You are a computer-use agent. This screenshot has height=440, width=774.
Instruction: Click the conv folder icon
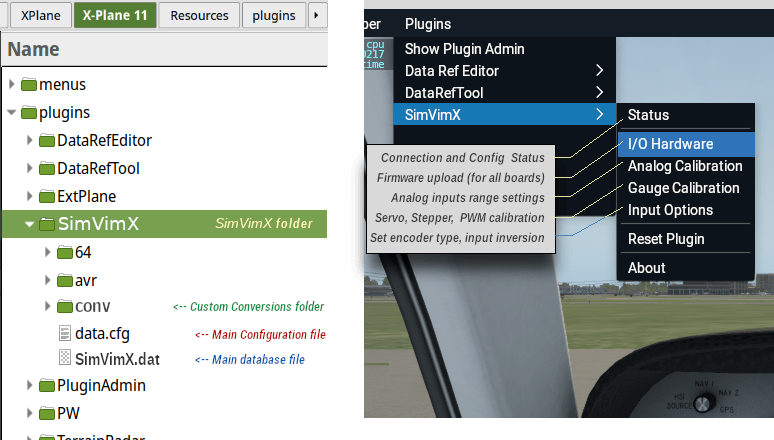click(65, 307)
